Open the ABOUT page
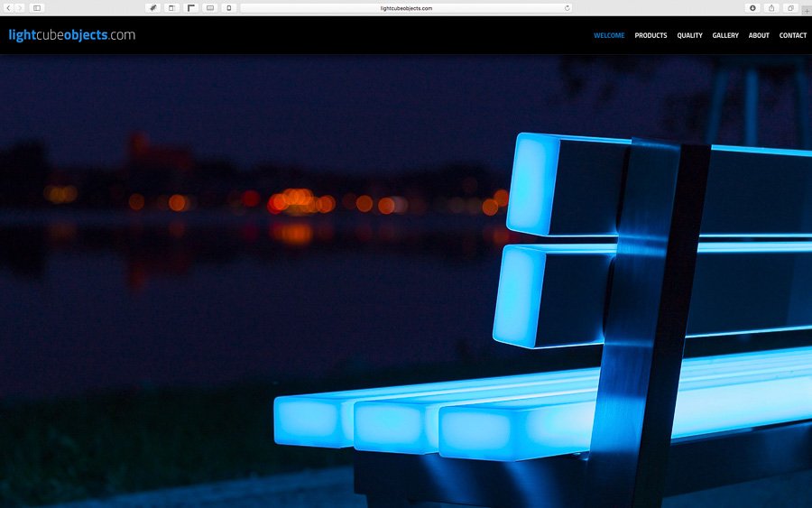Screen dimensions: 812x508 tap(759, 35)
